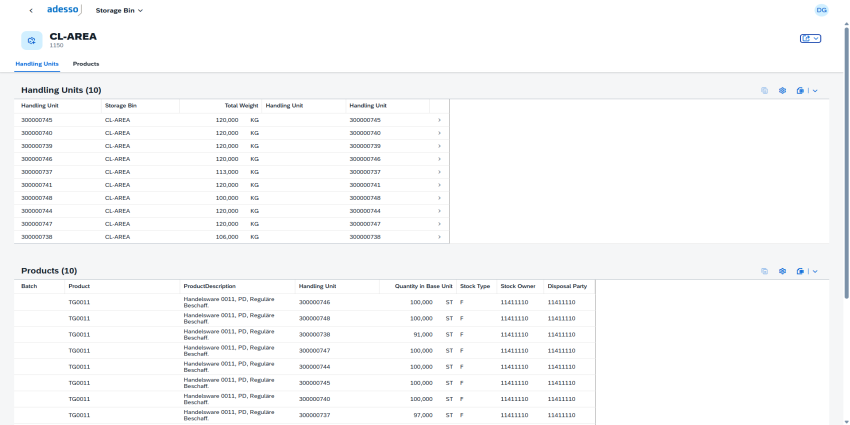Open the DG user avatar menu
This screenshot has height=425, width=850.
coord(821,10)
